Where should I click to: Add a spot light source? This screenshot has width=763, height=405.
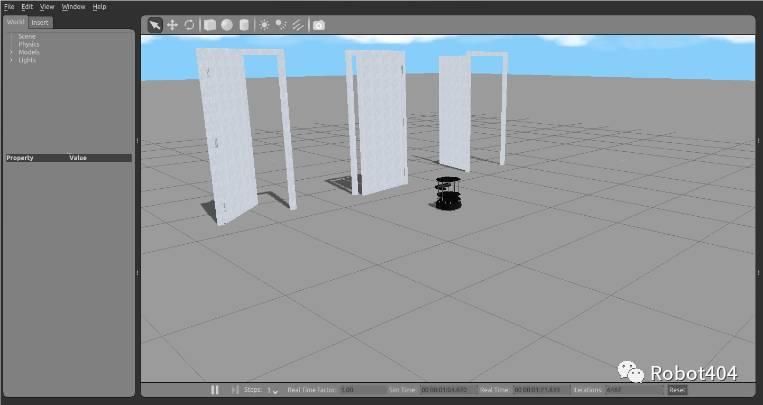(281, 25)
